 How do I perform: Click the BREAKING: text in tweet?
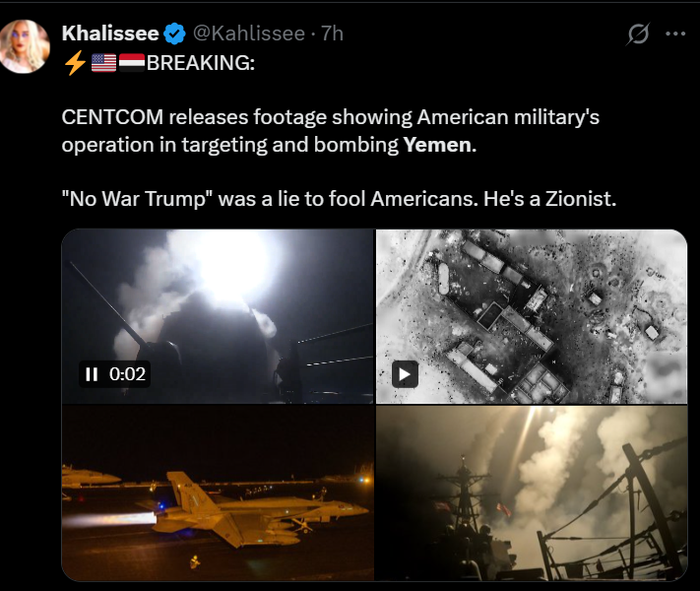[x=199, y=64]
